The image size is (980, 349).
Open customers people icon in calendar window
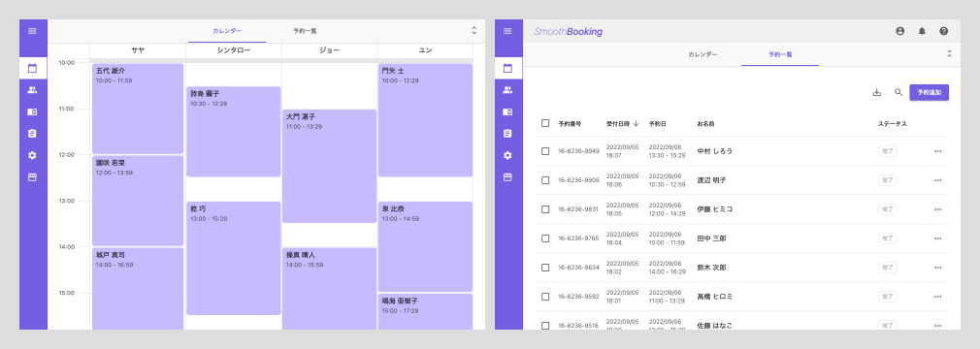point(32,90)
